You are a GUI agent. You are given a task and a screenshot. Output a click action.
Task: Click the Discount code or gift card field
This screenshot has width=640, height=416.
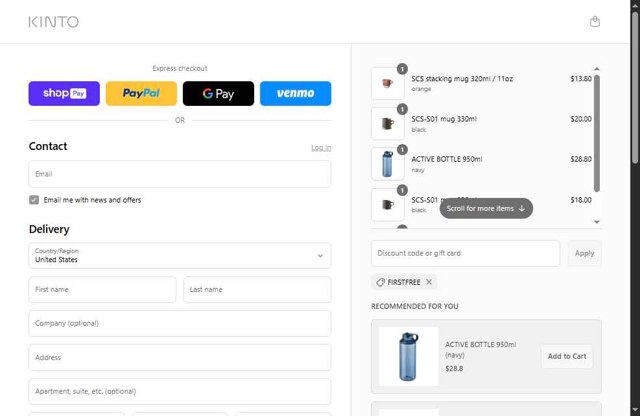(x=465, y=254)
